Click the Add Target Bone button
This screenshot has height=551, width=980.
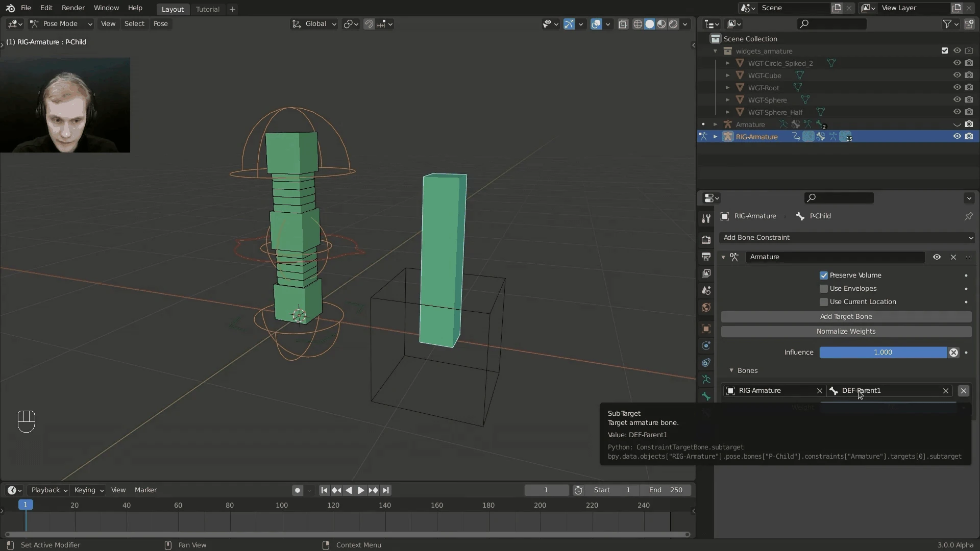[x=846, y=317]
